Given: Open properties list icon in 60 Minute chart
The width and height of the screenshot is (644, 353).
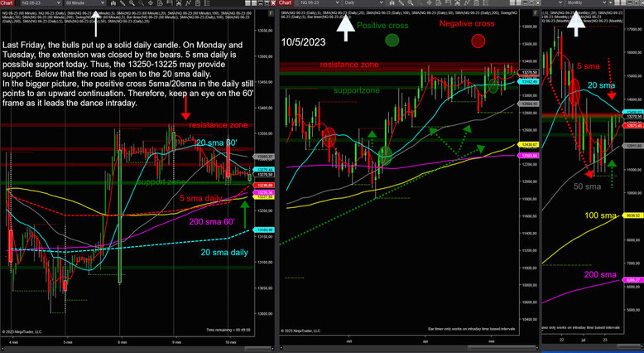Looking at the screenshot, I should pyautogui.click(x=207, y=2).
